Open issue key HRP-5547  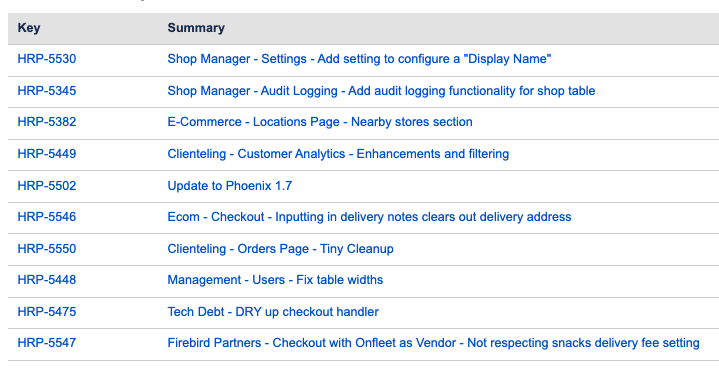pyautogui.click(x=47, y=343)
